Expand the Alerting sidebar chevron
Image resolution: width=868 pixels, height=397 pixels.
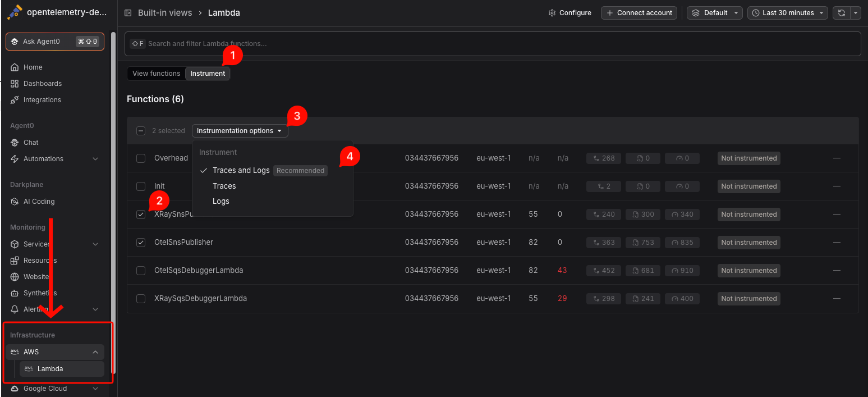pyautogui.click(x=95, y=309)
